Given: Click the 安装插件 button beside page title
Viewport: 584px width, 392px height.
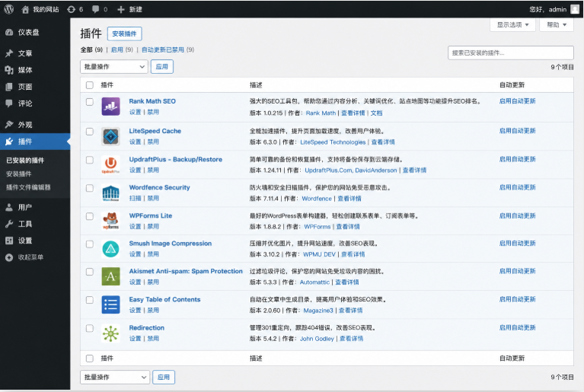Looking at the screenshot, I should click(x=124, y=33).
